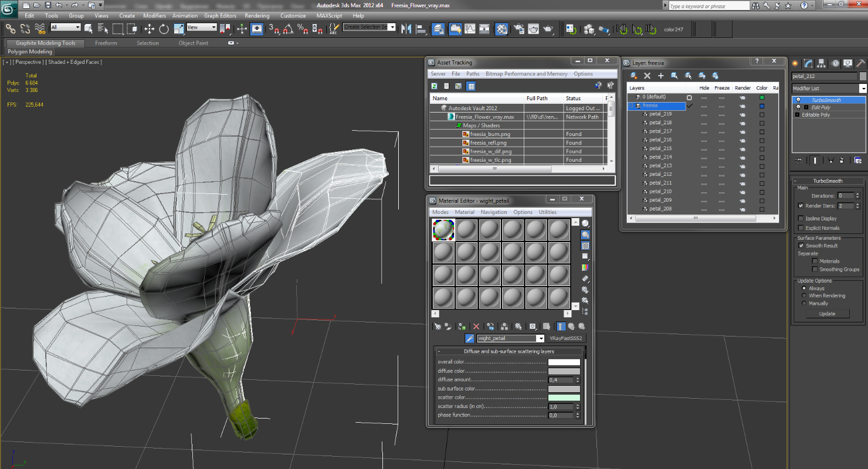Screen dimensions: 868x469
Task: Open the Curve Editor toolbar icon
Action: pyautogui.click(x=470, y=28)
